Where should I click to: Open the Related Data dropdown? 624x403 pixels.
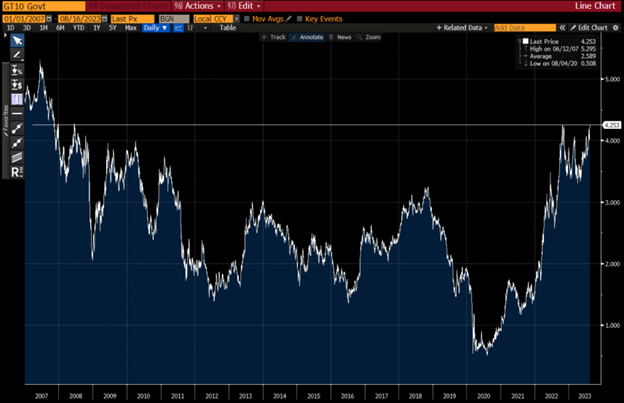click(x=462, y=27)
